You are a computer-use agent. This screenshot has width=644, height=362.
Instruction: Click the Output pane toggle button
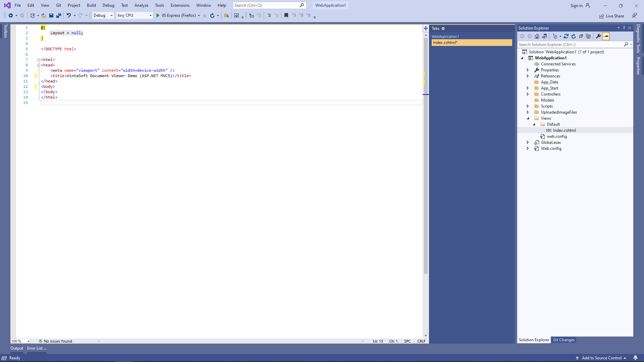[x=16, y=348]
